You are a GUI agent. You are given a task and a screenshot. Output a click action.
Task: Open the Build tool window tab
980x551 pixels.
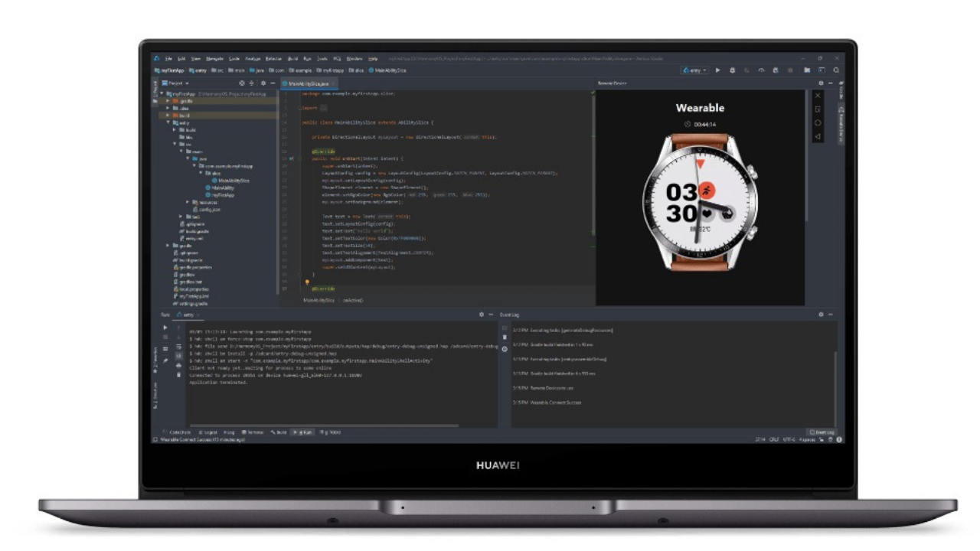(x=279, y=432)
